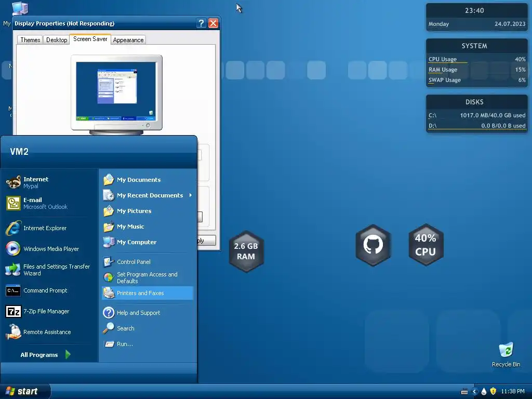The height and width of the screenshot is (399, 532).
Task: Click the 24.07.2023 date in widget
Action: point(510,24)
